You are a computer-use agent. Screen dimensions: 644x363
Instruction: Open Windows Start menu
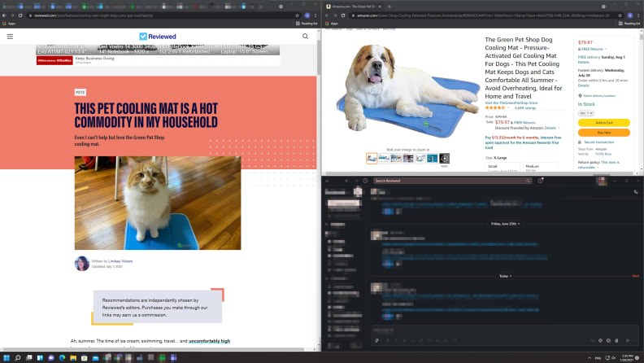[x=7, y=357]
